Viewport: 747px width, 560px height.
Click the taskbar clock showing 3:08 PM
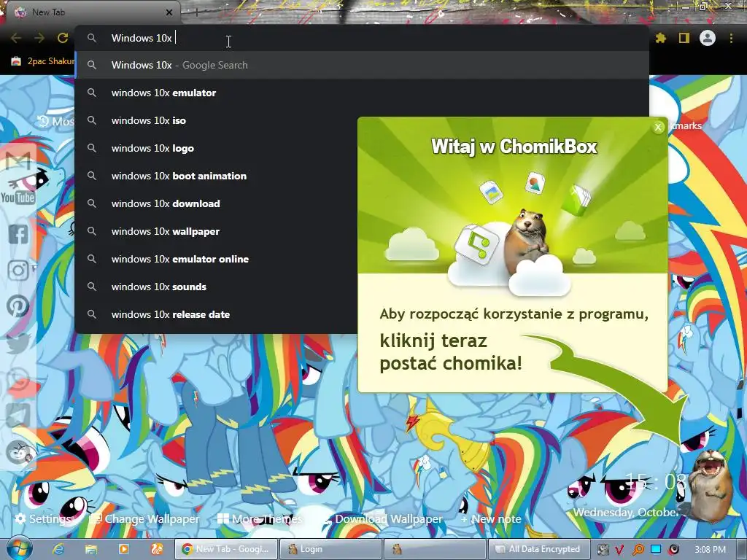click(710, 549)
